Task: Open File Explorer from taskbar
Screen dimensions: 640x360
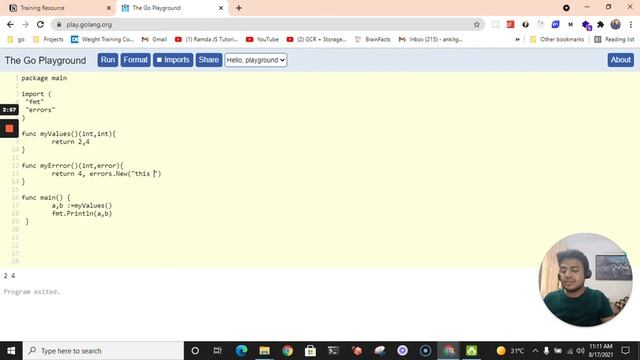Action: pos(264,351)
